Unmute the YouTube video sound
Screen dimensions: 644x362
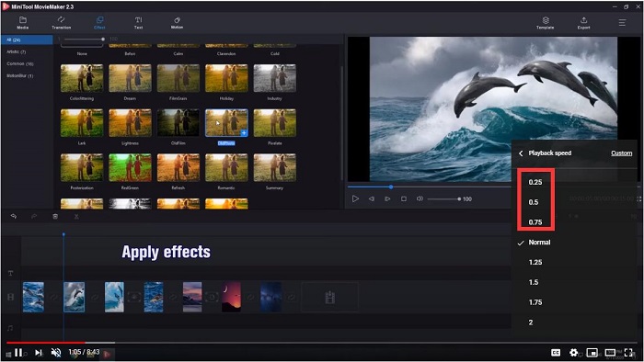(56, 352)
